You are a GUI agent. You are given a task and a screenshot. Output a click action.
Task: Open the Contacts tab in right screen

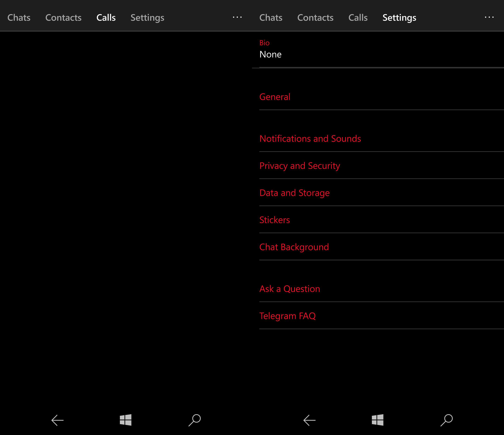[316, 17]
